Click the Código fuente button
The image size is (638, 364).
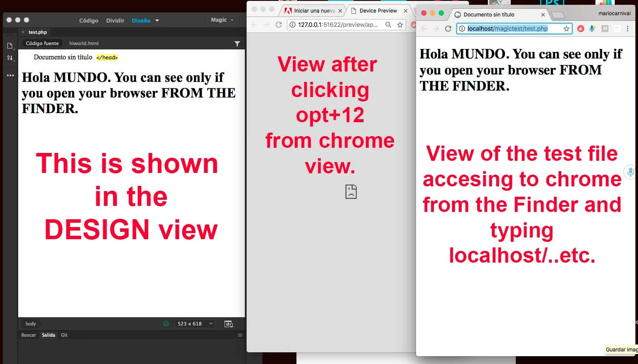tap(42, 43)
